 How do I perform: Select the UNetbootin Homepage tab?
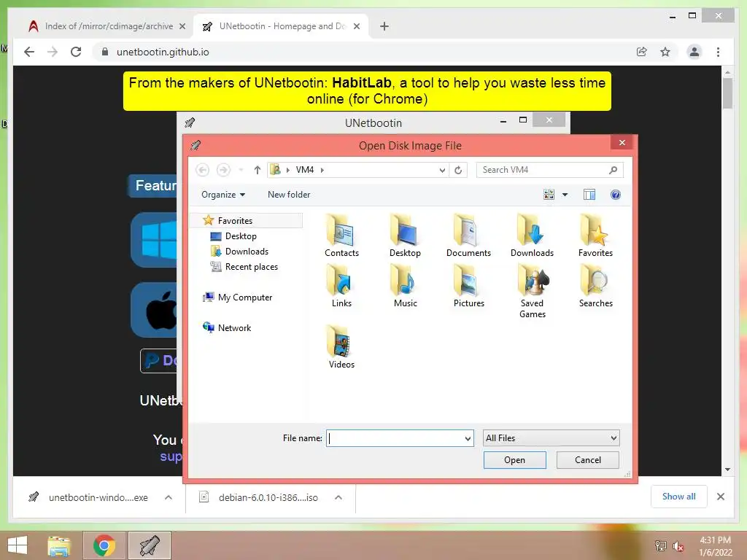pos(281,26)
